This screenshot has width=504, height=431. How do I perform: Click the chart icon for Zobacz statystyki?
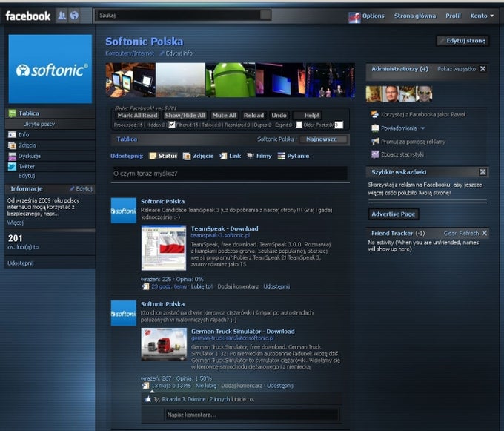[x=375, y=154]
